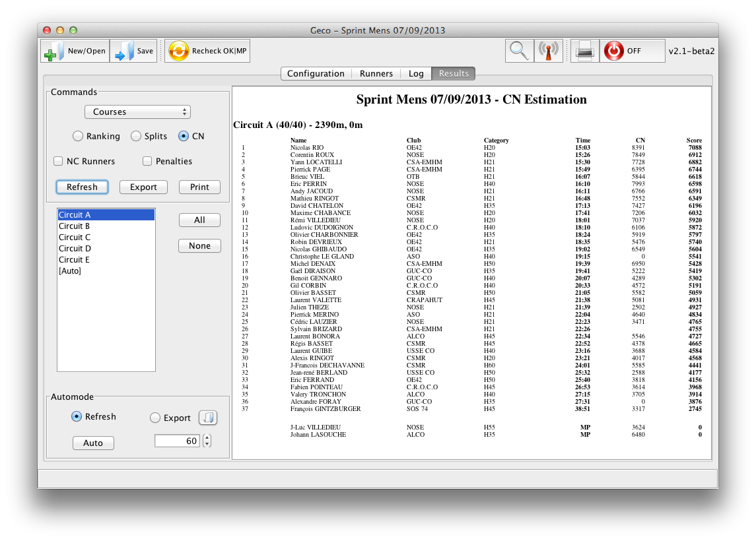Click the Export button in Commands
Image resolution: width=756 pixels, height=541 pixels.
coord(143,187)
